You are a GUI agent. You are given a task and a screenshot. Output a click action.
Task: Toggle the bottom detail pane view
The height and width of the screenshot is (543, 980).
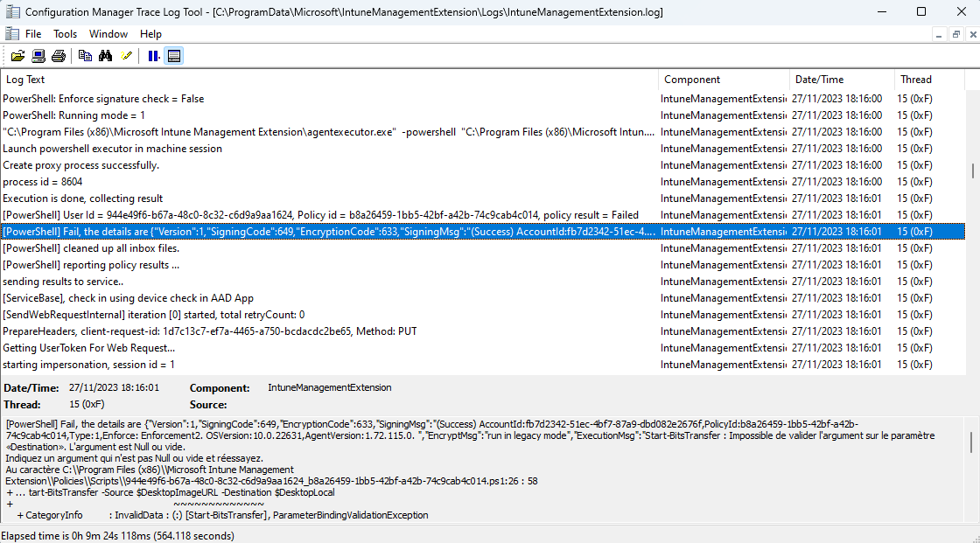173,55
